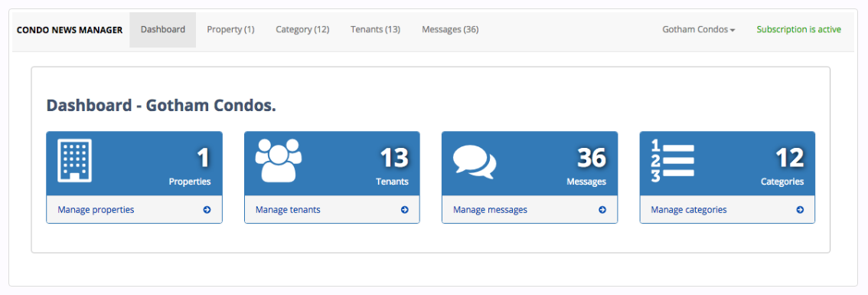
Task: Click arrow icon beside Manage categories
Action: pyautogui.click(x=800, y=210)
